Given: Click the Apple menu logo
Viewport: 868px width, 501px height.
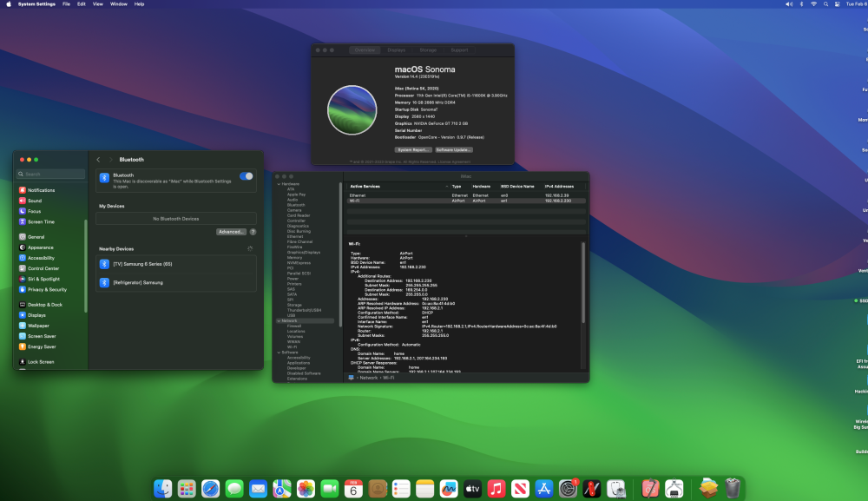Looking at the screenshot, I should [x=9, y=3].
